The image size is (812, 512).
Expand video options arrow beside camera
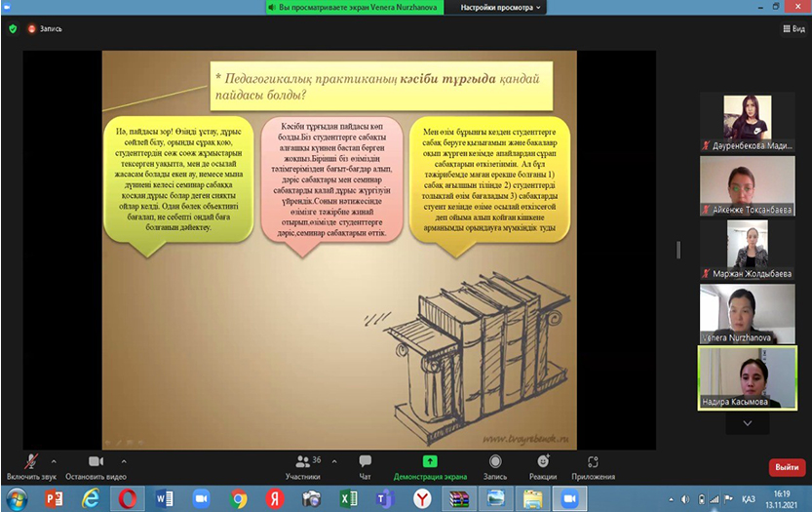point(123,459)
